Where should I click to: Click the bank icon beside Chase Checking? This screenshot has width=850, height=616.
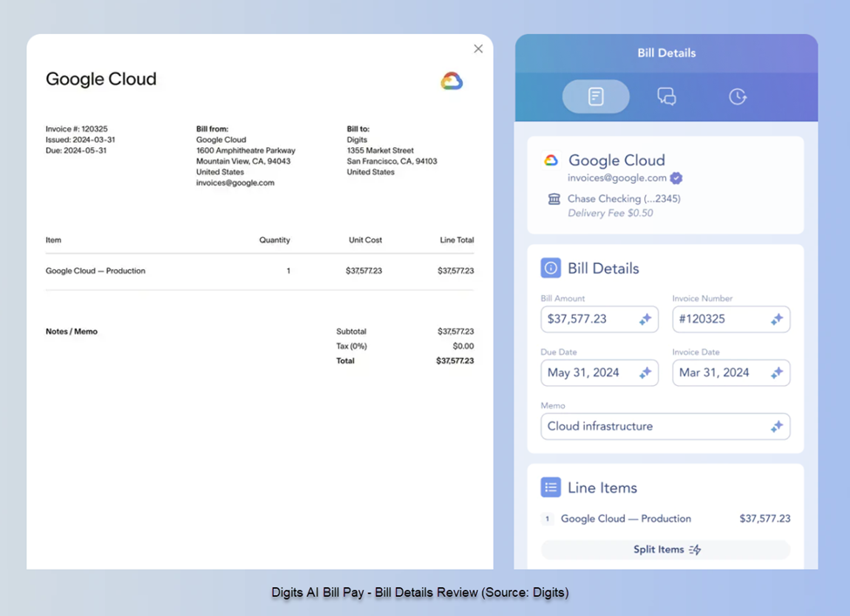coord(554,199)
